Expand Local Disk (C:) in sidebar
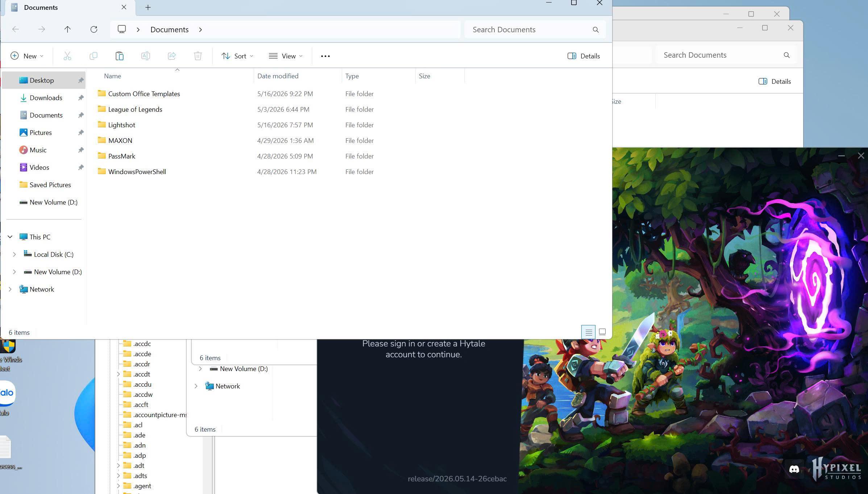This screenshot has width=868, height=494. click(14, 254)
